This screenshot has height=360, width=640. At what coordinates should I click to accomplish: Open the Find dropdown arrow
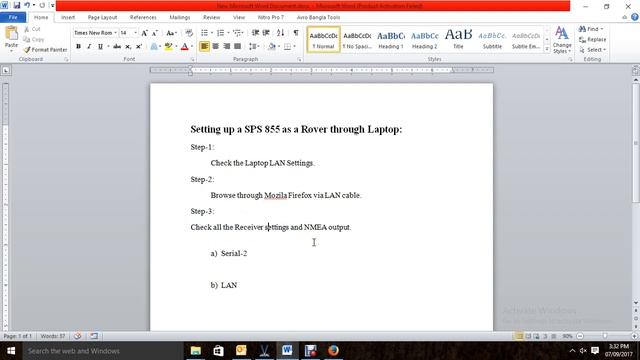point(602,29)
